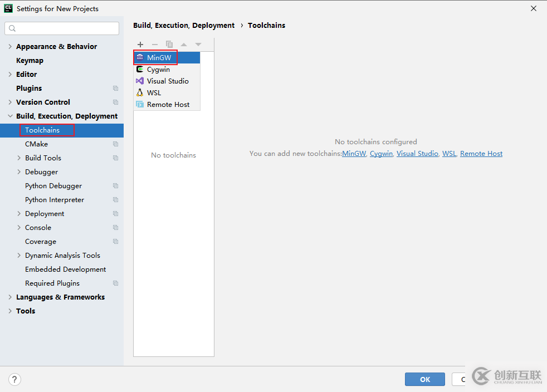The image size is (547, 392).
Task: Expand Appearance & Behavior section
Action: click(x=10, y=46)
